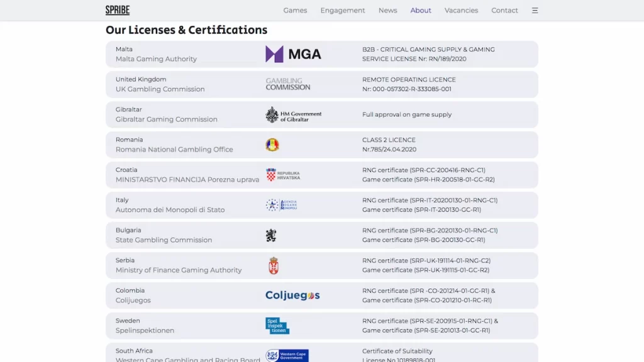Screen dimensions: 644x362
Task: Click 'RNG certificate (SRP-UK-191114-01-RNG-C2)' text
Action: tap(426, 261)
